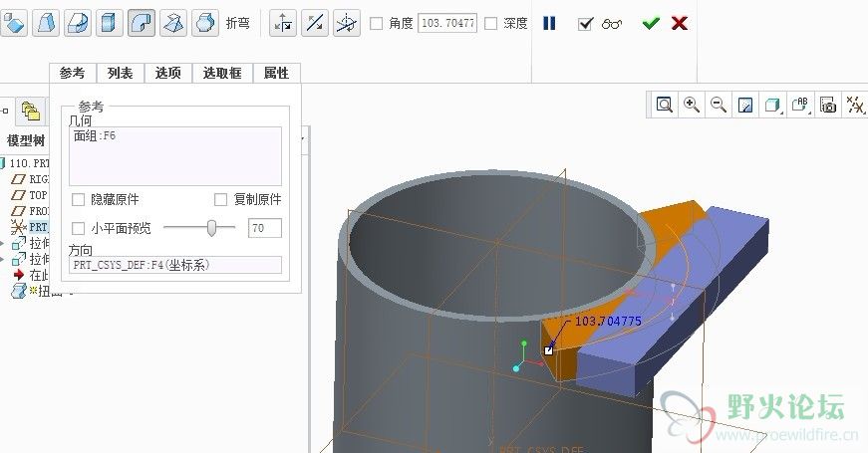Expand the upper 拉伸 feature node
The width and height of the screenshot is (868, 453).
(x=2, y=243)
